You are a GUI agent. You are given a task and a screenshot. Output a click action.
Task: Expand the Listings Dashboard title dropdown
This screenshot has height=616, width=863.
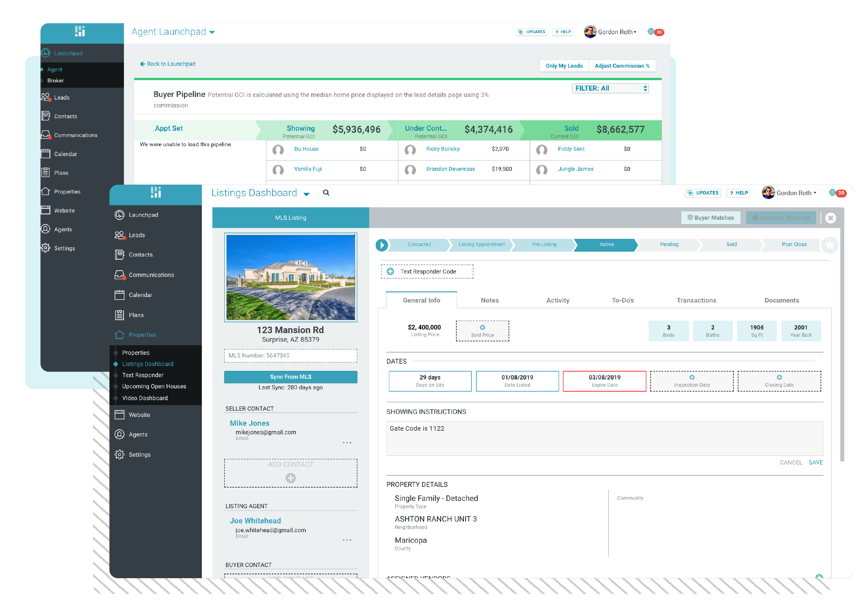(307, 194)
